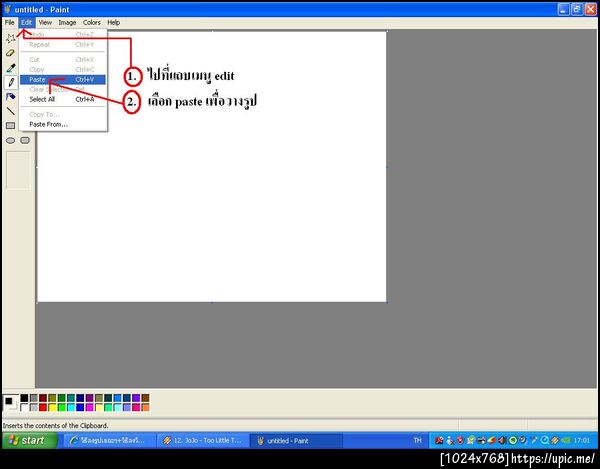Select the Eraser tool
Viewport: 600px width, 469px height.
10,53
